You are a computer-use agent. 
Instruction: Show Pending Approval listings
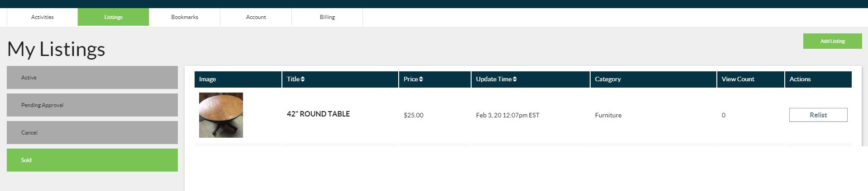(x=92, y=105)
